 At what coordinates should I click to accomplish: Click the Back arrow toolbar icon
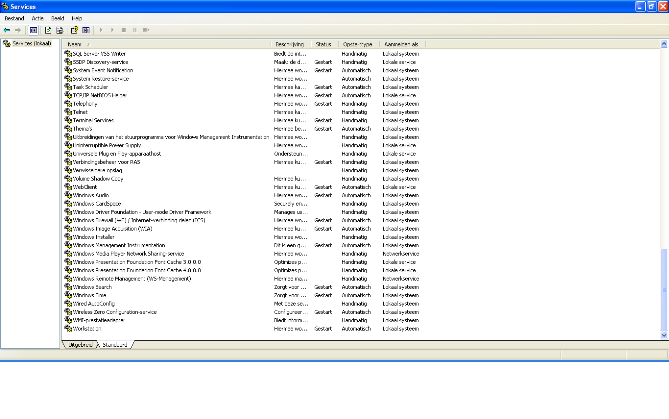tap(7, 30)
